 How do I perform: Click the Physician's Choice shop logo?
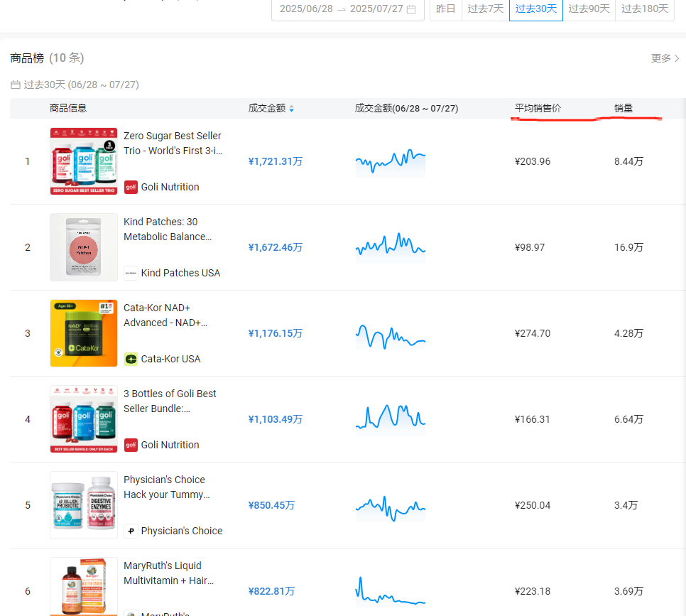[x=131, y=531]
